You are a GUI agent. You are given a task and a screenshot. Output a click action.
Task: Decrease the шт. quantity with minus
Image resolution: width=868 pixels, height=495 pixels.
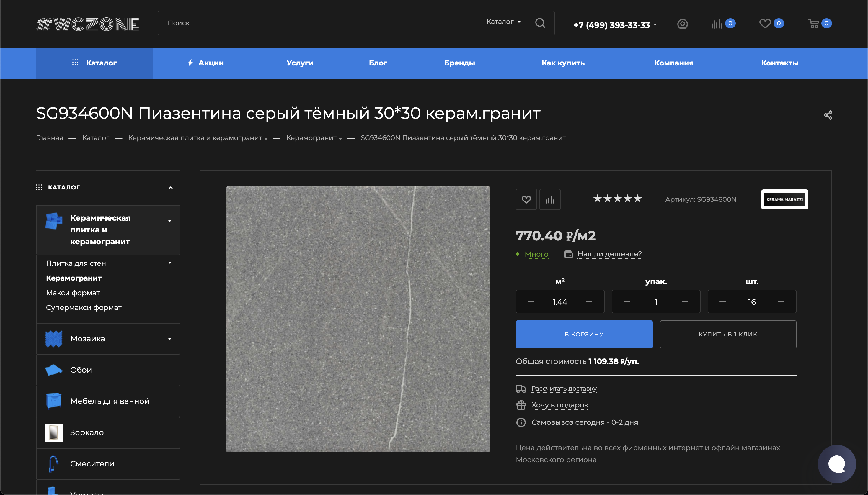(722, 301)
